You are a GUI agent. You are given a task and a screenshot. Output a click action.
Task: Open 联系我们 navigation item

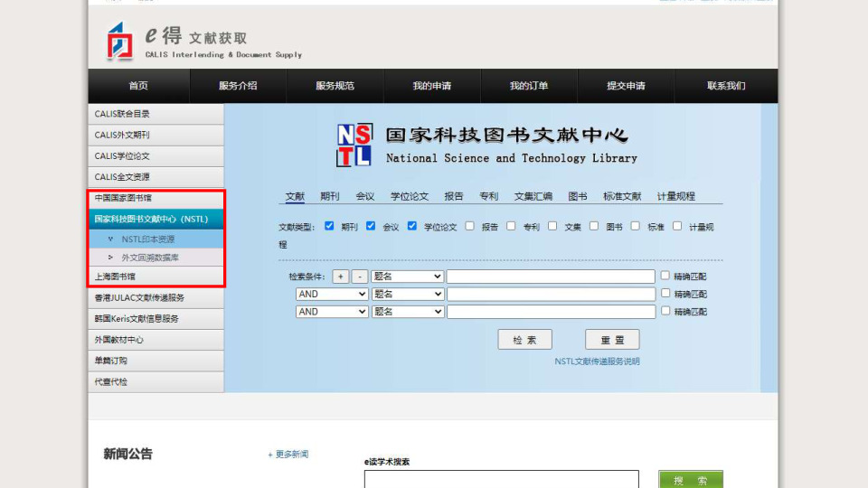point(726,86)
